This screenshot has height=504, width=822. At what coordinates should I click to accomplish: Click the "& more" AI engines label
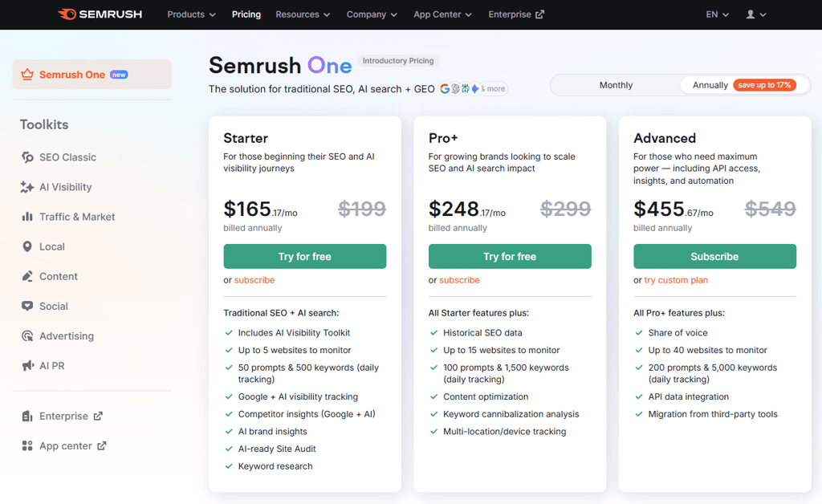494,89
